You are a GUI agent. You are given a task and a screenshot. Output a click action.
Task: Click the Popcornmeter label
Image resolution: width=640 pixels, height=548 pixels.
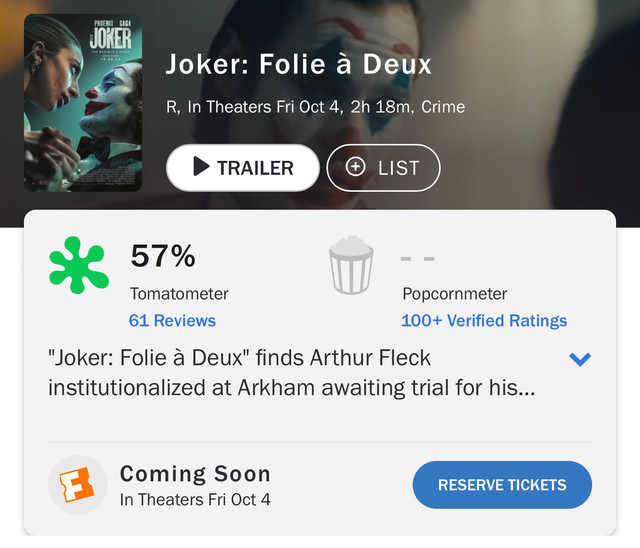455,294
